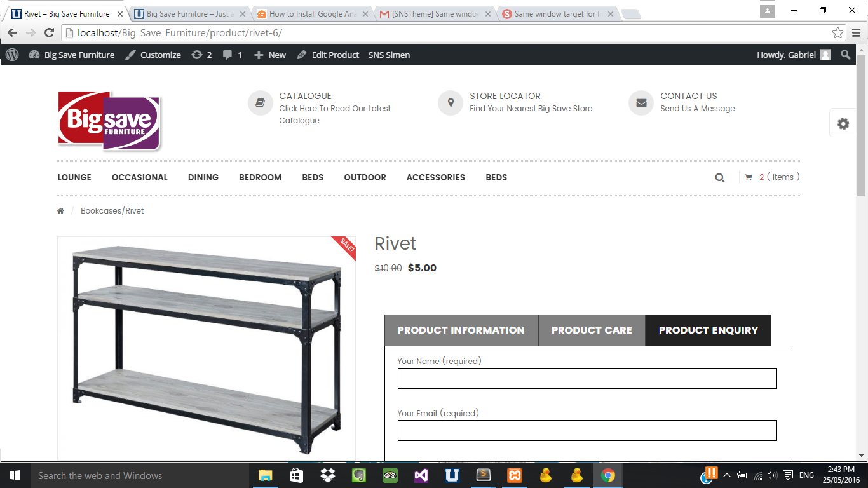Screen dimensions: 868x488
Task: Click the Your Name input field
Action: click(x=587, y=378)
